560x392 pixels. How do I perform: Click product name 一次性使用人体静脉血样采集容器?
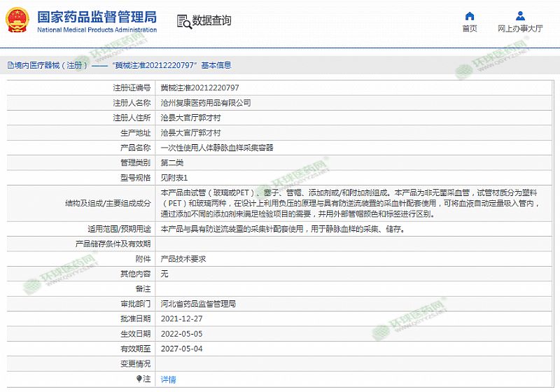tap(217, 147)
